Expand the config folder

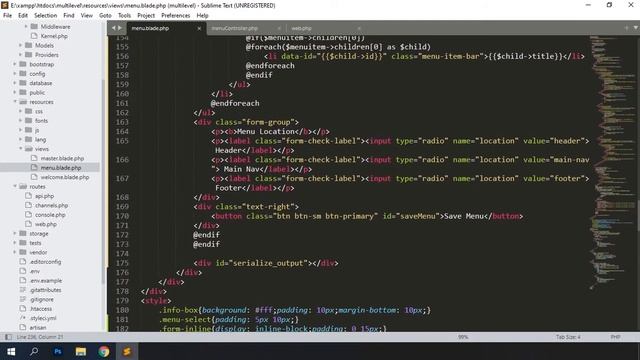[x=15, y=73]
